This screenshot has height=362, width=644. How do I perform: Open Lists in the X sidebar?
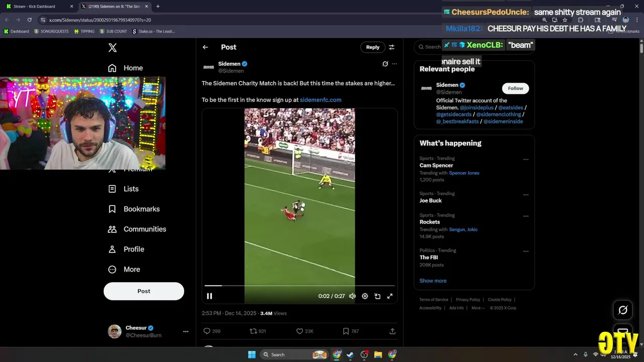(x=124, y=189)
